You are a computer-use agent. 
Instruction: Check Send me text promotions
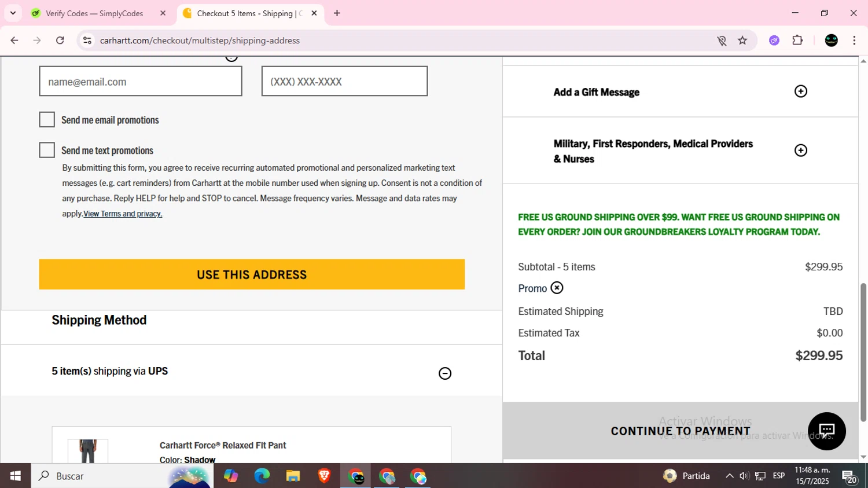coord(47,150)
